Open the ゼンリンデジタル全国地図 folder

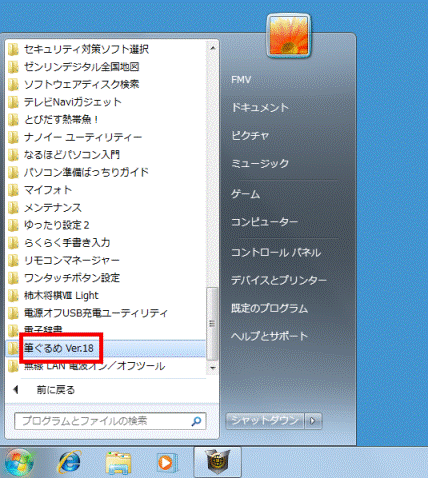(x=106, y=67)
